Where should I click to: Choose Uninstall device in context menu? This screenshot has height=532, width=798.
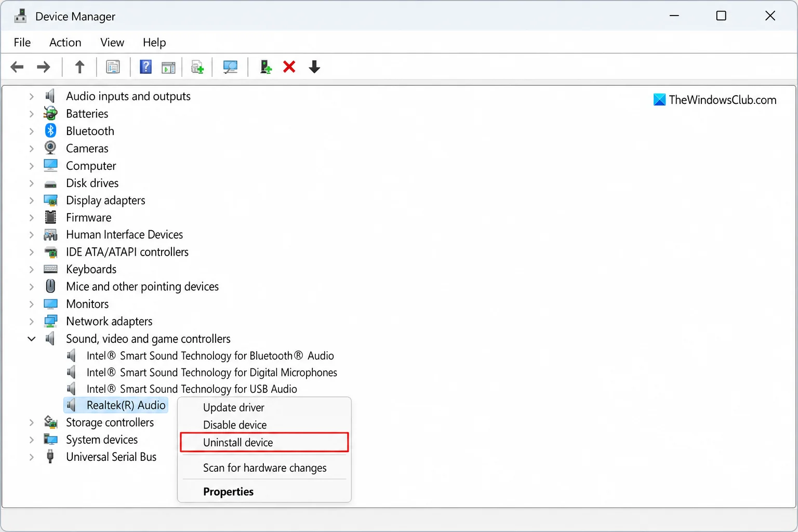click(264, 442)
